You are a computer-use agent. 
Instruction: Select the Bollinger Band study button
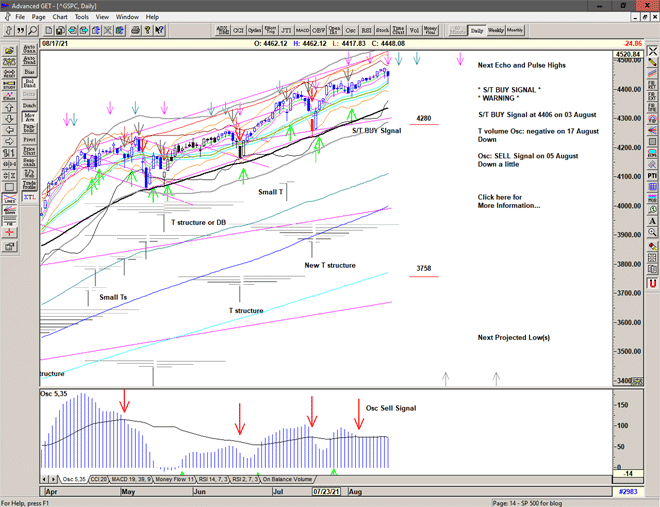click(x=29, y=84)
